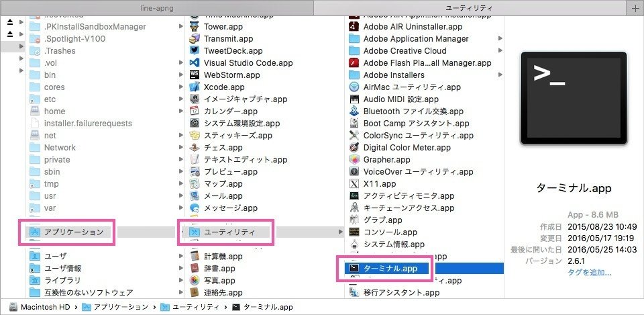The height and width of the screenshot is (315, 644).
Task: Click アプリケーション in the path bar
Action: click(x=115, y=307)
